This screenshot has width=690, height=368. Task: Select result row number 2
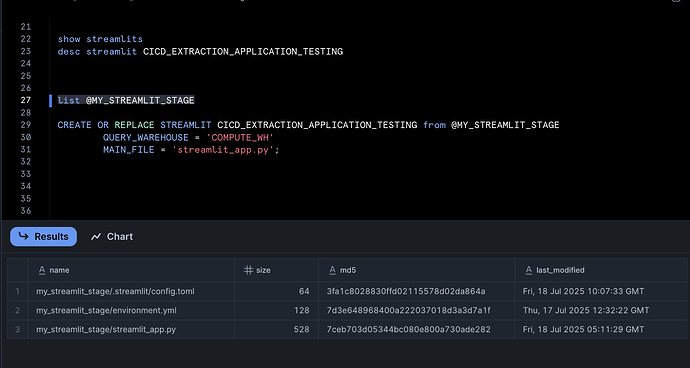tap(18, 310)
